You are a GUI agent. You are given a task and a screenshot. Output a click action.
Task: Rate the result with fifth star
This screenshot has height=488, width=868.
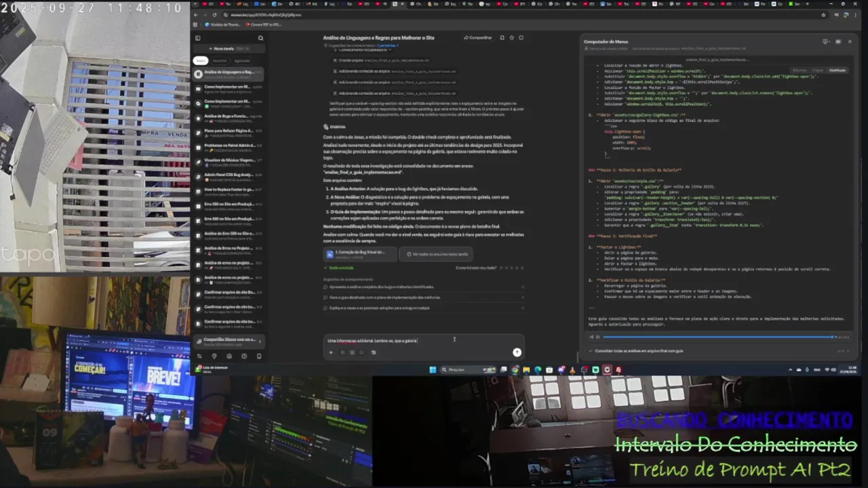(521, 268)
